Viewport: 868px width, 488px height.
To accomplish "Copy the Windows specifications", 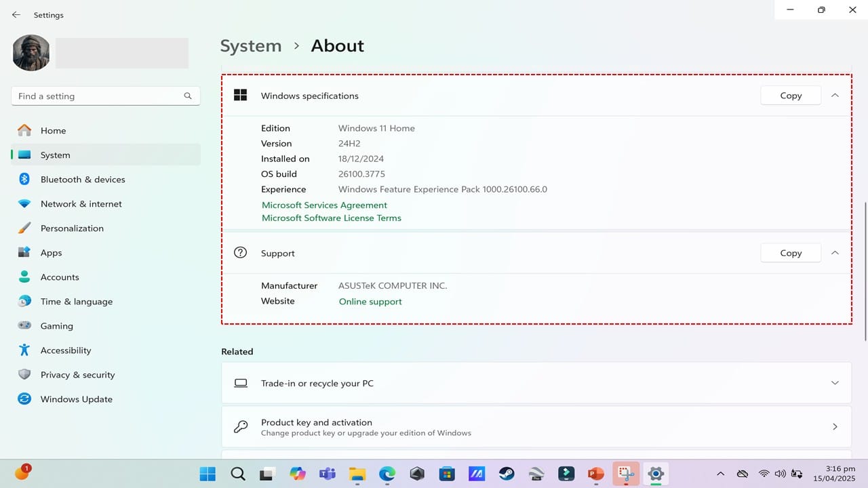I will tap(791, 96).
